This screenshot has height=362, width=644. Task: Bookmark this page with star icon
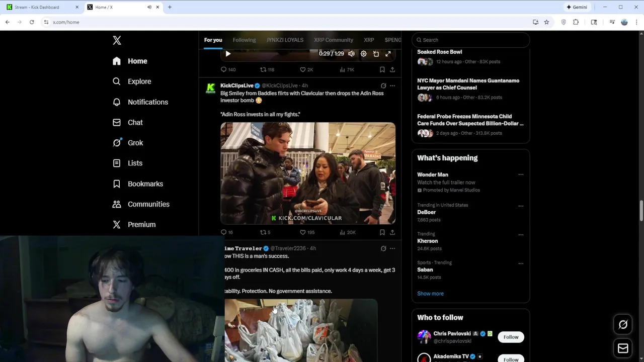click(546, 22)
